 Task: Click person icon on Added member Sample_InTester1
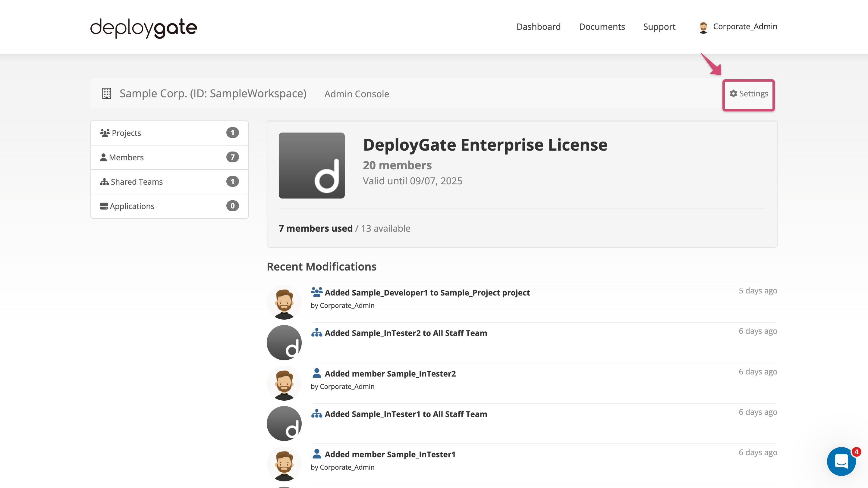point(316,454)
